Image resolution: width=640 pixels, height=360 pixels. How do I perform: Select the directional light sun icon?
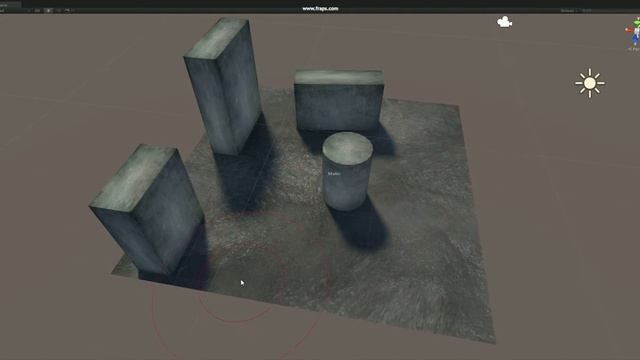[590, 83]
